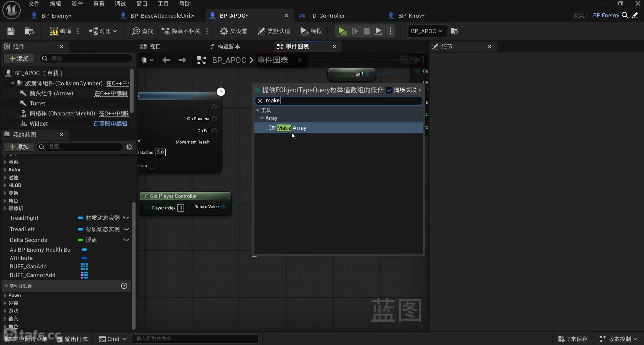Toggle the overlap checkbox on move node
The image size is (644, 345).
pyautogui.click(x=152, y=165)
